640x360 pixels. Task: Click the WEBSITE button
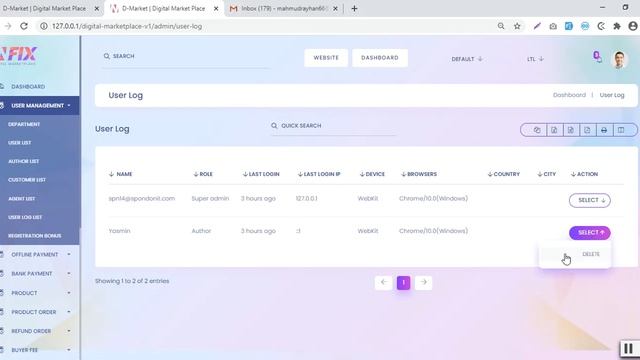[x=326, y=58]
